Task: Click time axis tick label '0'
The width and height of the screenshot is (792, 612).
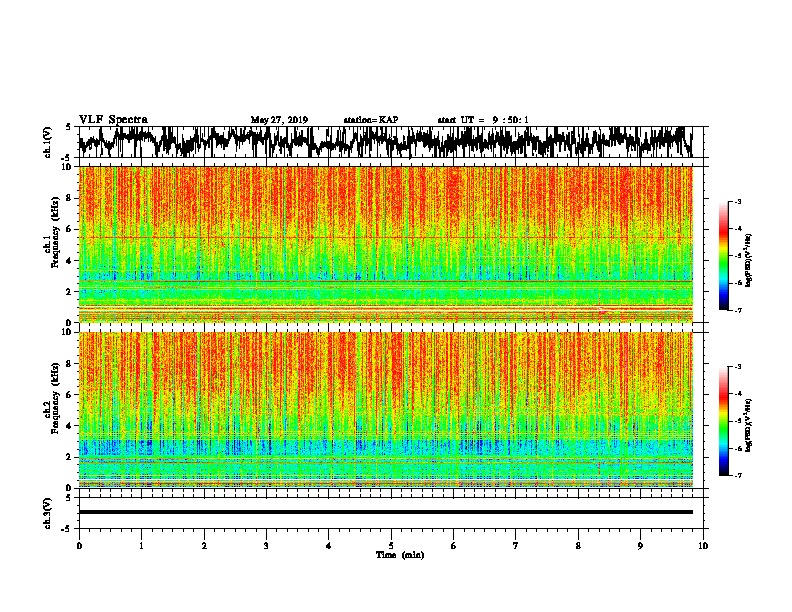Action: pos(79,546)
